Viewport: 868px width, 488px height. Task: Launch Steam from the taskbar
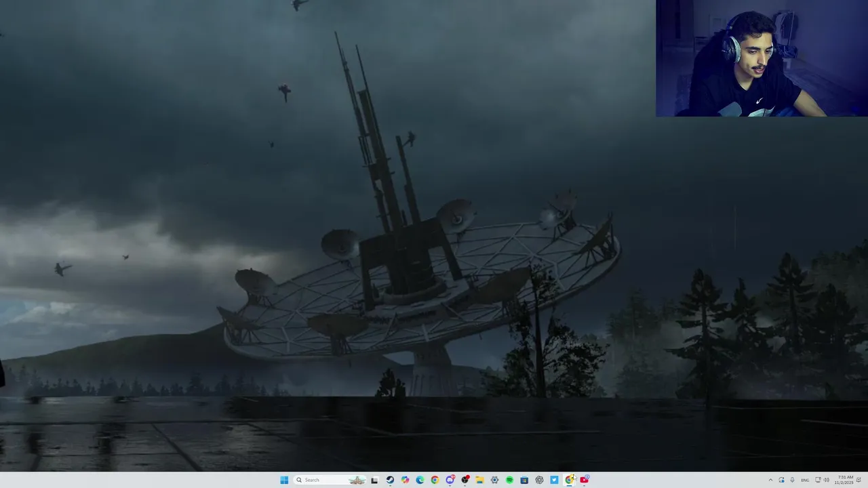pos(390,480)
